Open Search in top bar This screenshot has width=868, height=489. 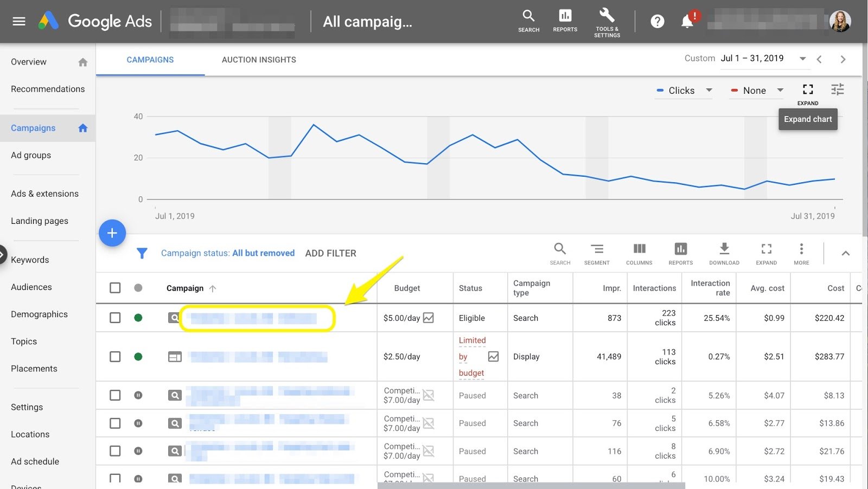click(x=528, y=21)
